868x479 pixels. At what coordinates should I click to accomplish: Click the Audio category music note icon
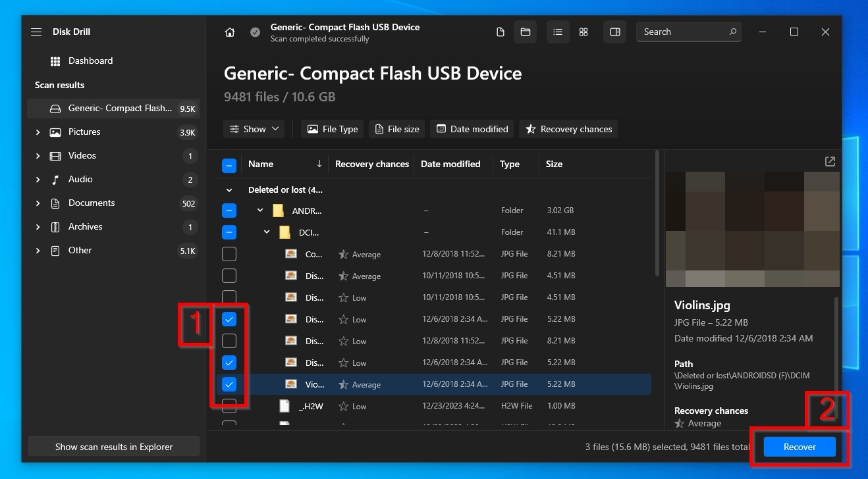pos(55,180)
